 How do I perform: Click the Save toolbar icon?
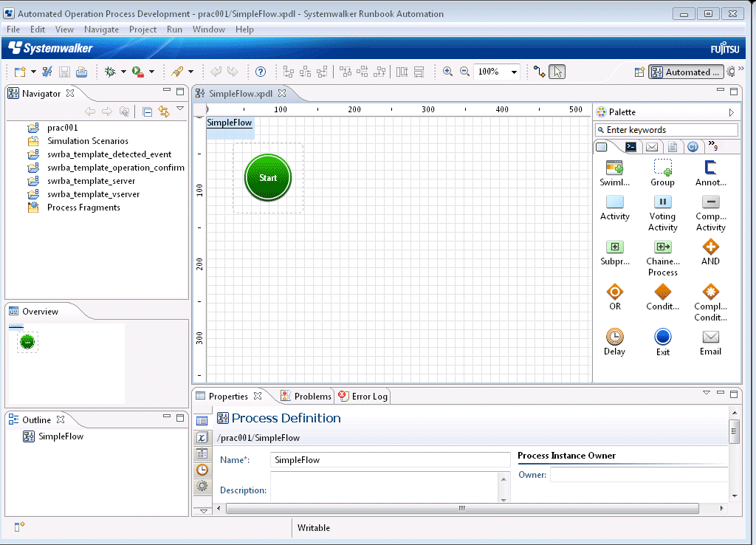[x=64, y=72]
